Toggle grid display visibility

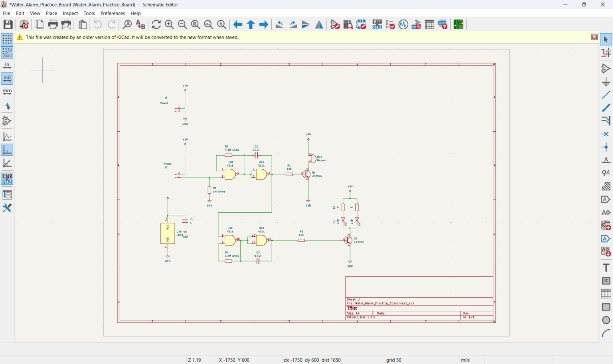7,39
